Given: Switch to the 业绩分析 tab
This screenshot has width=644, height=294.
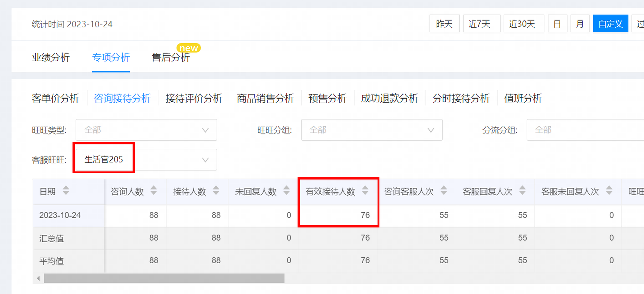Looking at the screenshot, I should (x=51, y=57).
